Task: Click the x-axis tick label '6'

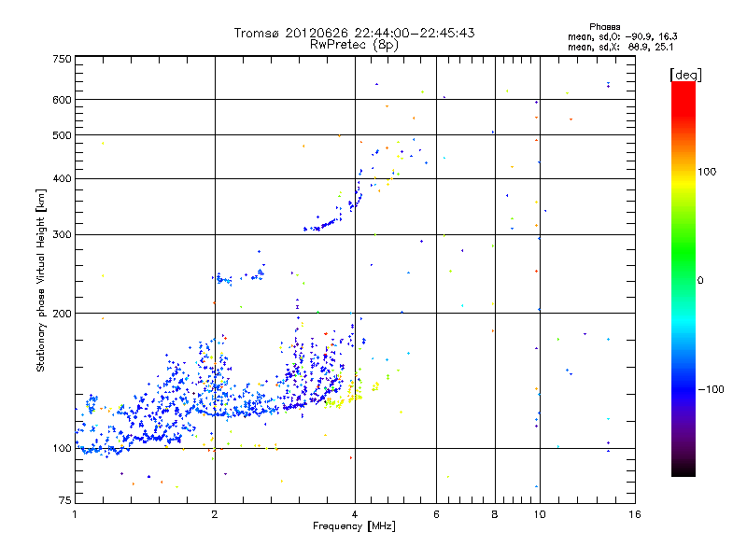Action: pos(436,514)
